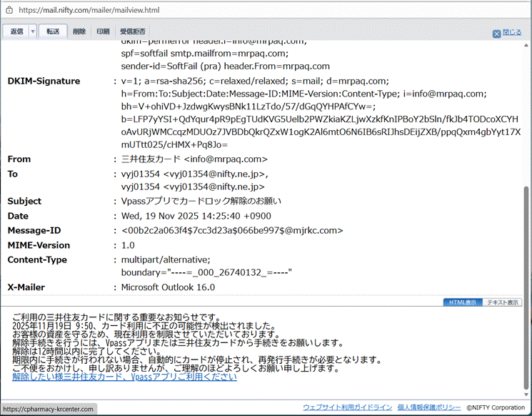The height and width of the screenshot is (416, 532).
Task: Open the dropdown arrow next to 返信
Action: 32,31
